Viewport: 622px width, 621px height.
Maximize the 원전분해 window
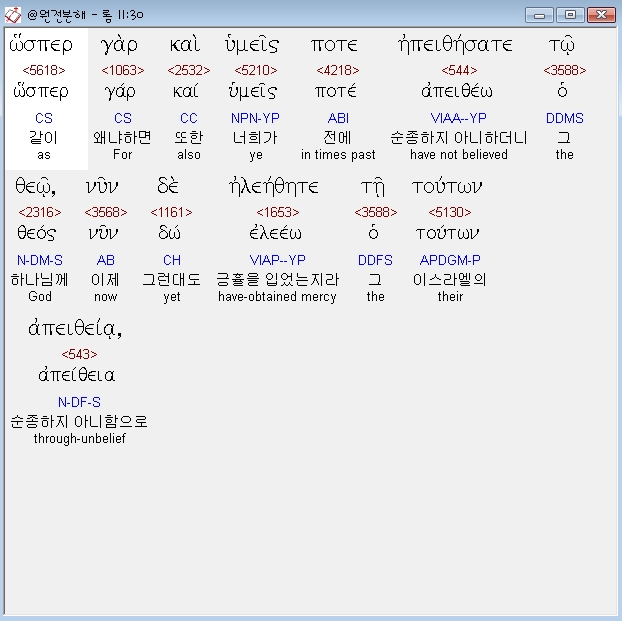570,15
